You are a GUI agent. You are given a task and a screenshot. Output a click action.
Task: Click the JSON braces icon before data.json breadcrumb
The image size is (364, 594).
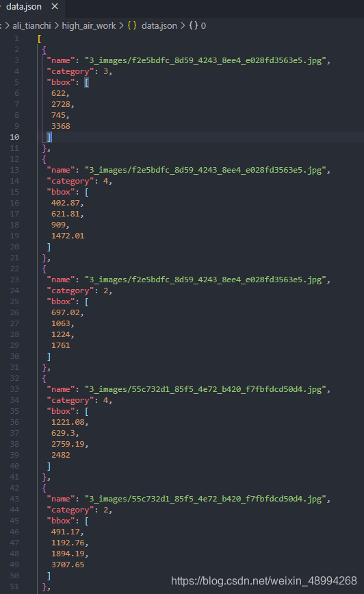point(132,26)
